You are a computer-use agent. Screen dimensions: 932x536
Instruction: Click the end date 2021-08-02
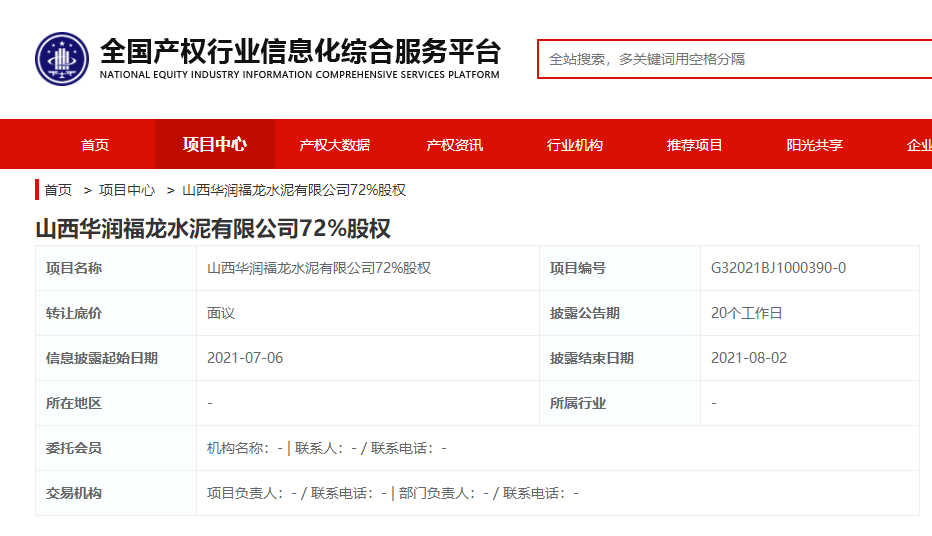click(749, 358)
